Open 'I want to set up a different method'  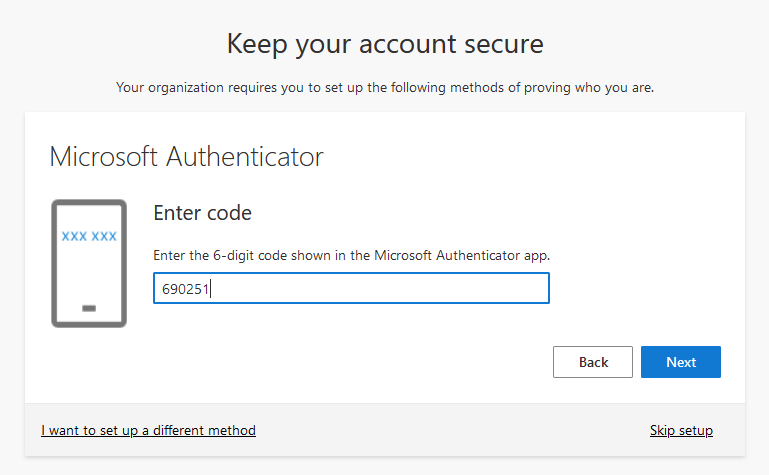pyautogui.click(x=148, y=431)
